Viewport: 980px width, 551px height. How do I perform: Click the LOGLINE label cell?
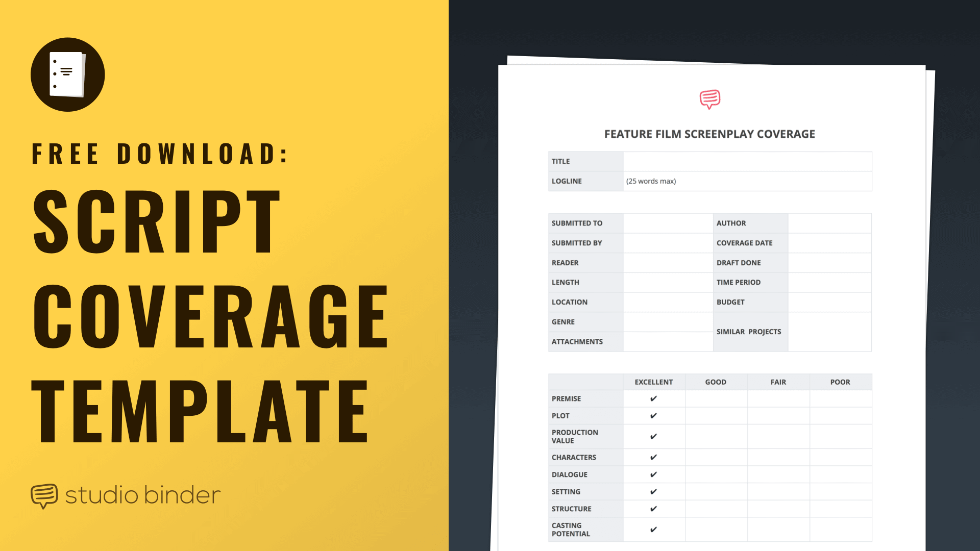point(585,181)
